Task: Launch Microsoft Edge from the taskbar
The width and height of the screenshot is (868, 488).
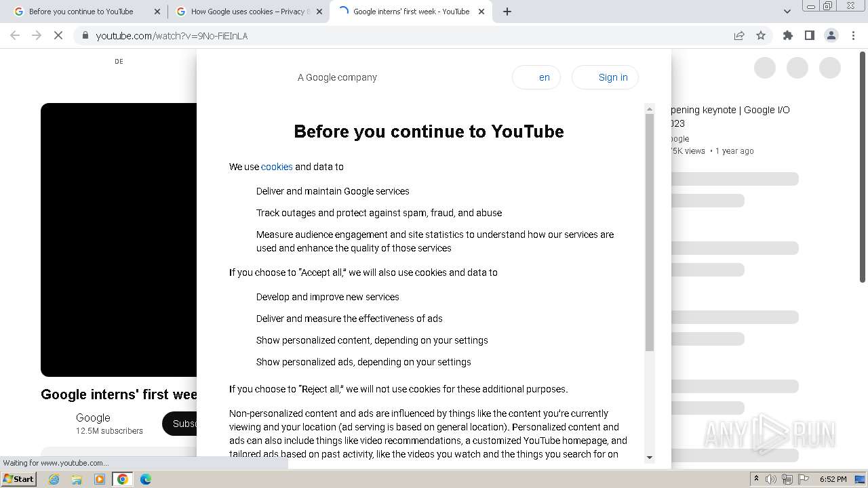Action: coord(146,479)
